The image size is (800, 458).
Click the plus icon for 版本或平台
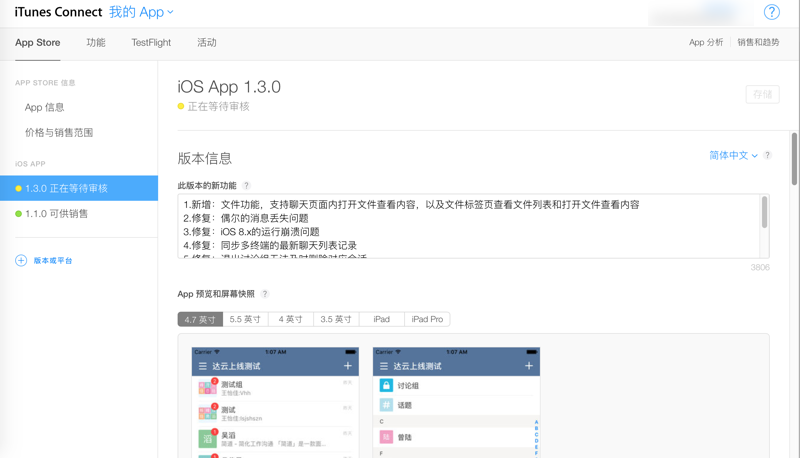(x=21, y=261)
